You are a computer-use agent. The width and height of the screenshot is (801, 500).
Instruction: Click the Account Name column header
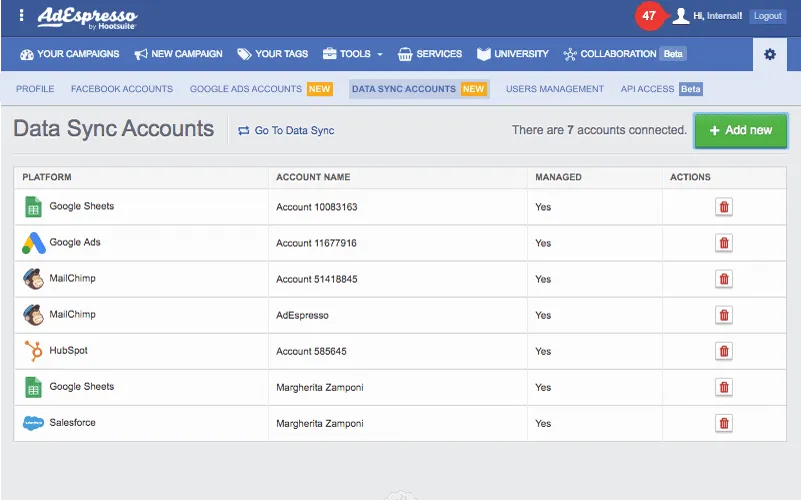point(313,177)
